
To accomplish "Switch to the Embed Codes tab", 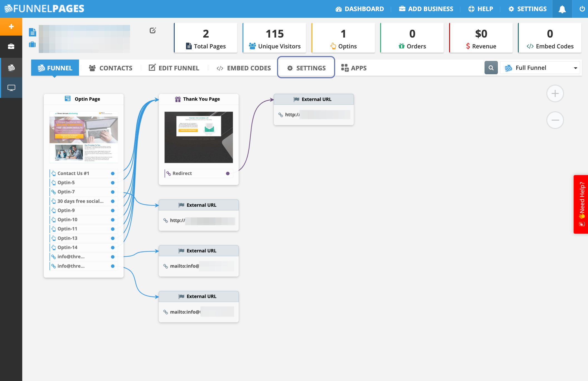I will (x=244, y=68).
